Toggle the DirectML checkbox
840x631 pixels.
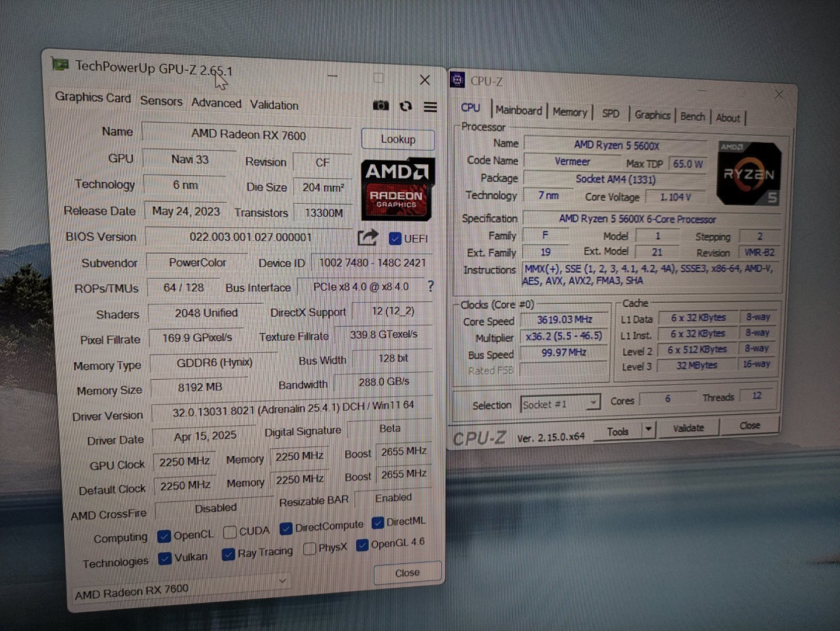[x=378, y=522]
